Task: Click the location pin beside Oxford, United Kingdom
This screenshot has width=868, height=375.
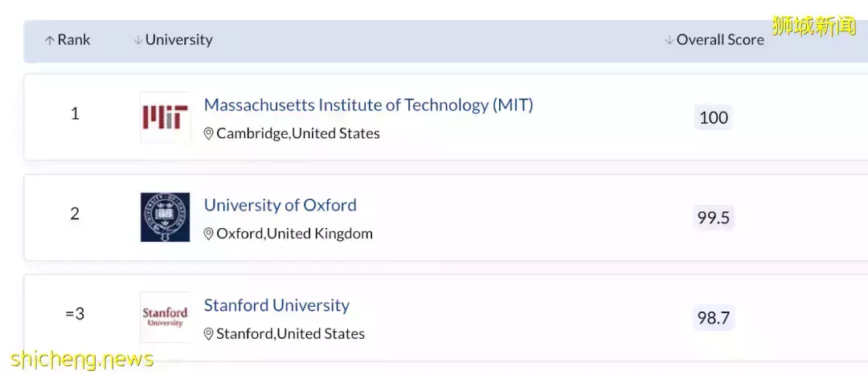Action: [209, 234]
